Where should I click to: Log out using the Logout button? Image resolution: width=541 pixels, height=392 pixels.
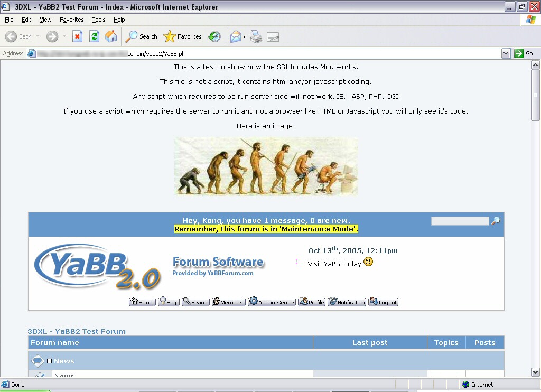384,302
